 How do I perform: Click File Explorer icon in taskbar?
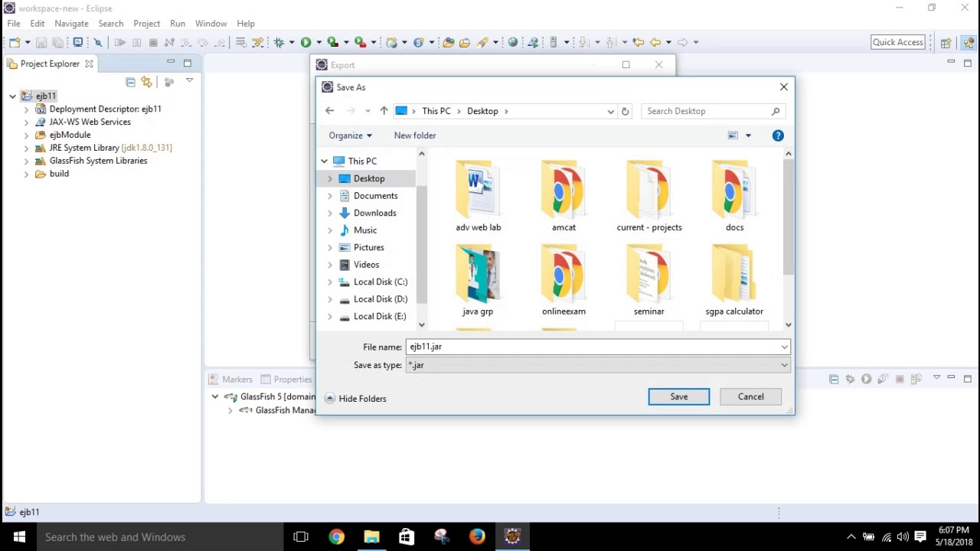[x=371, y=537]
